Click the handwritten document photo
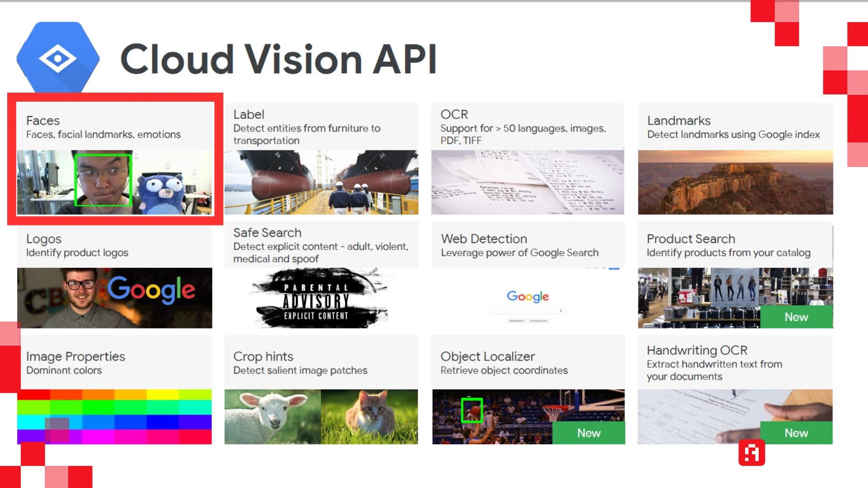 pos(735,417)
